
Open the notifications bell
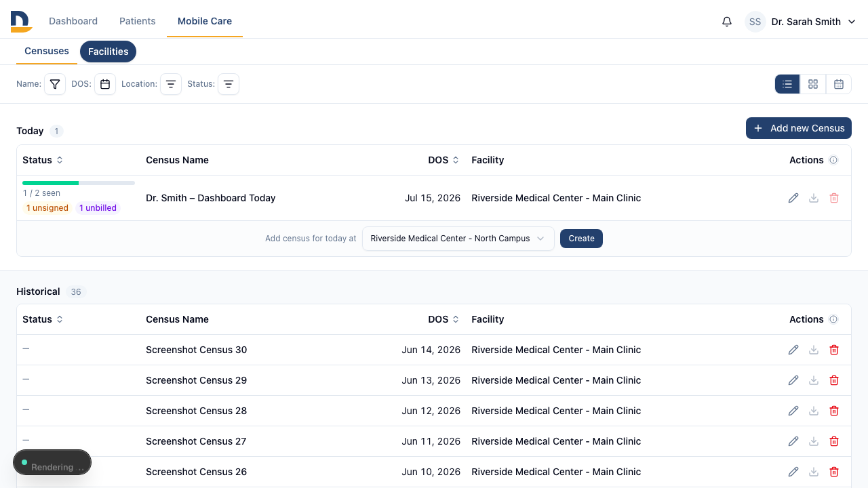coord(727,22)
